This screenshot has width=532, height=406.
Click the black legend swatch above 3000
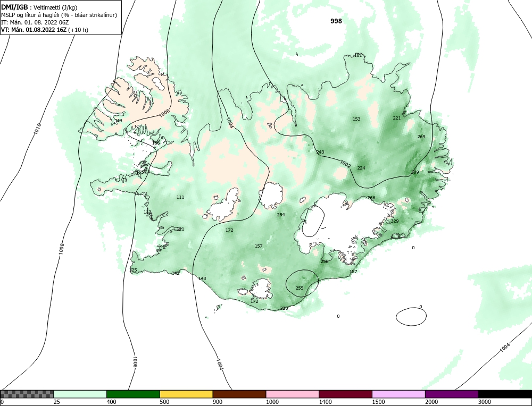click(505, 394)
